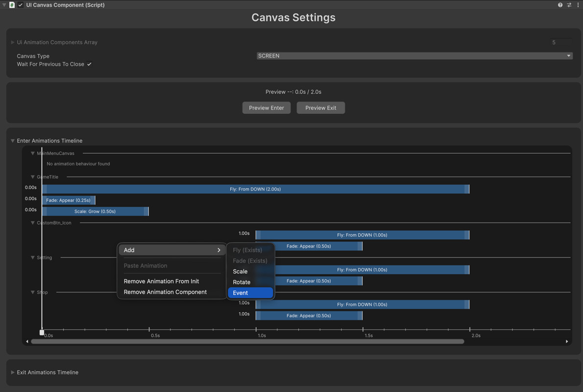
Task: Open the Canvas Type SCREEN dropdown
Action: [414, 56]
